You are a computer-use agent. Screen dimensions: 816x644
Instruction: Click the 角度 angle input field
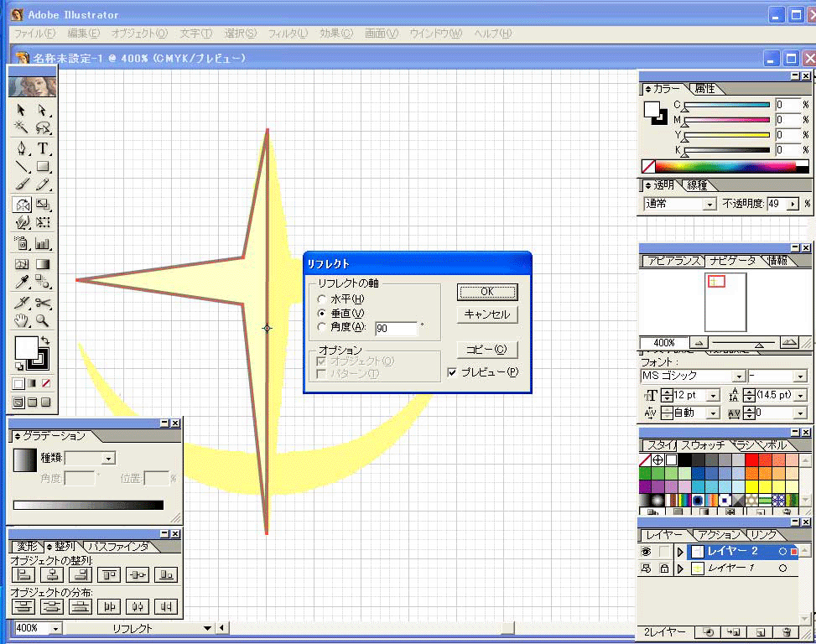coord(396,329)
